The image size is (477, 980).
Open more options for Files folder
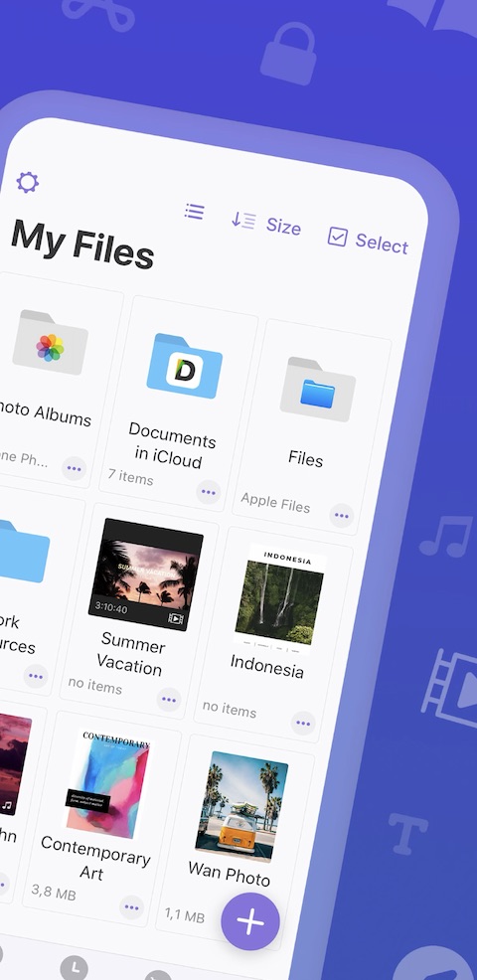point(341,516)
